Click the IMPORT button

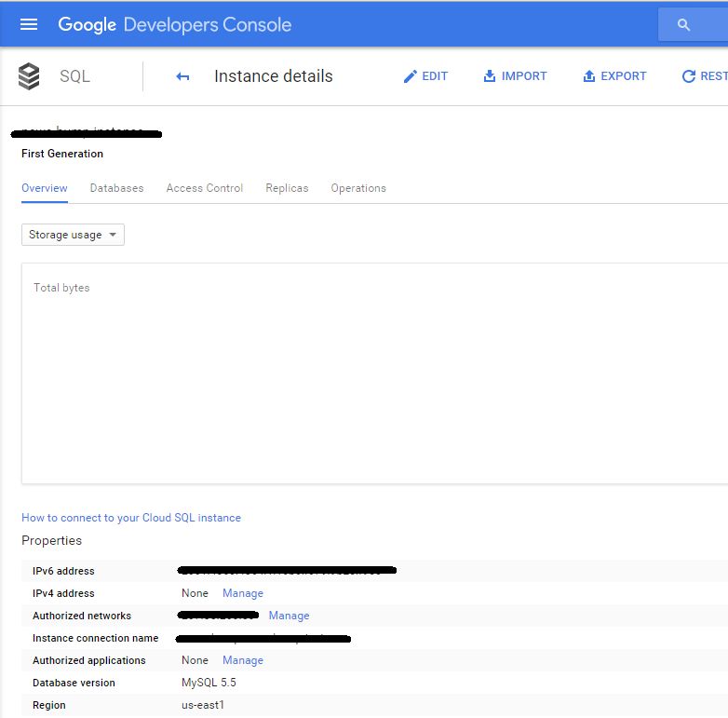coord(516,76)
